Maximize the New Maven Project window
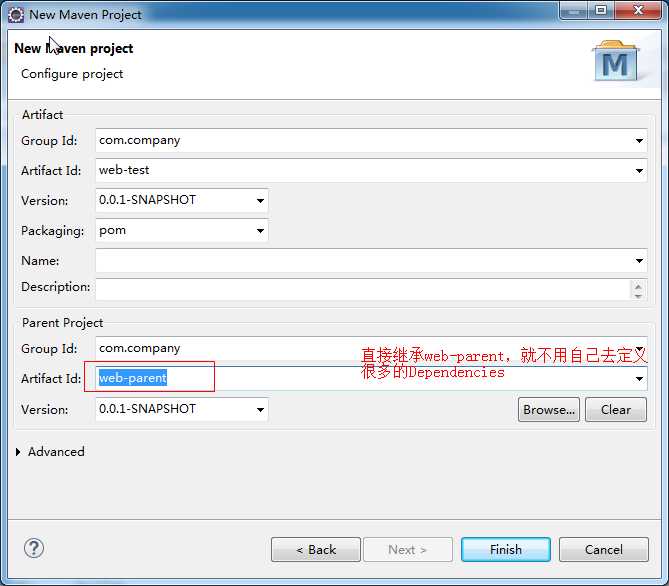The image size is (669, 586). pyautogui.click(x=601, y=10)
